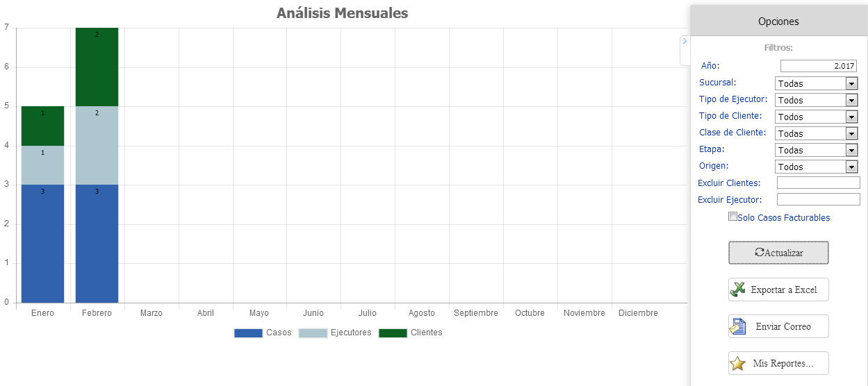Open the Origen dropdown
This screenshot has width=868, height=386.
(x=851, y=167)
